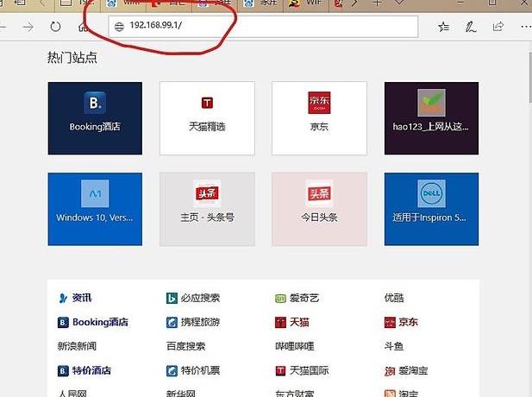The image size is (532, 397).
Task: Click the browser refresh button
Action: [x=56, y=27]
